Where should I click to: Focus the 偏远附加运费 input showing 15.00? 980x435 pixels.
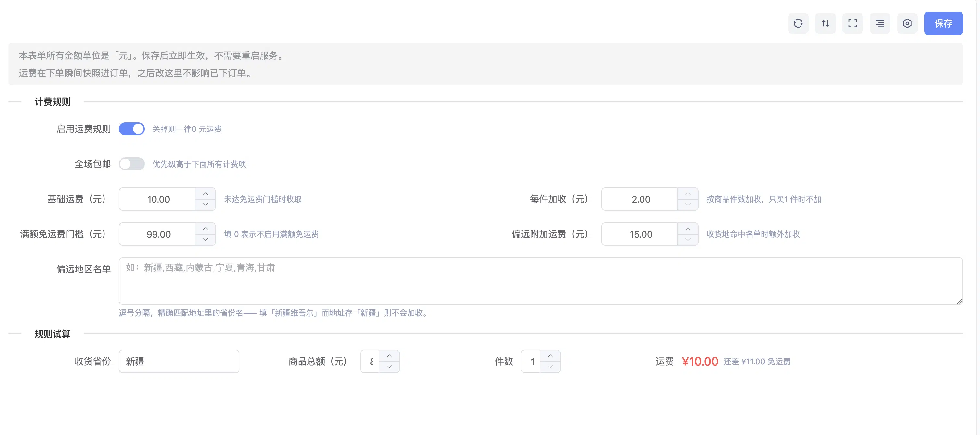640,234
